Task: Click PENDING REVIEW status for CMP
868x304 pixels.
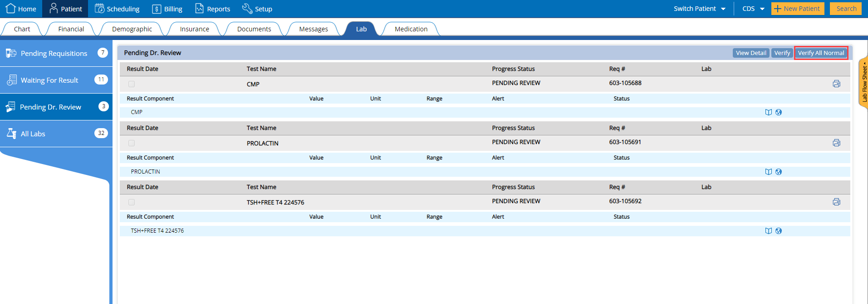Action: (x=516, y=83)
